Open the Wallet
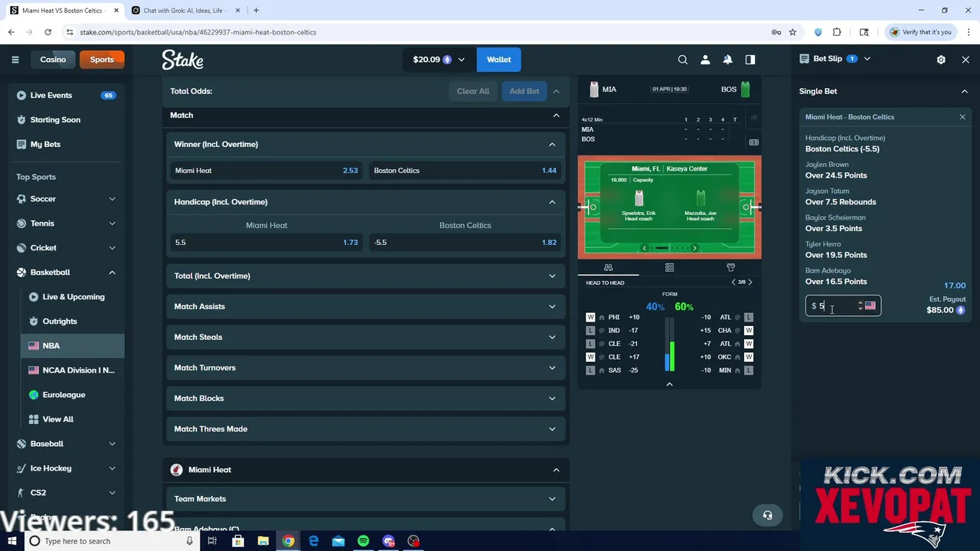The height and width of the screenshot is (551, 980). tap(498, 60)
